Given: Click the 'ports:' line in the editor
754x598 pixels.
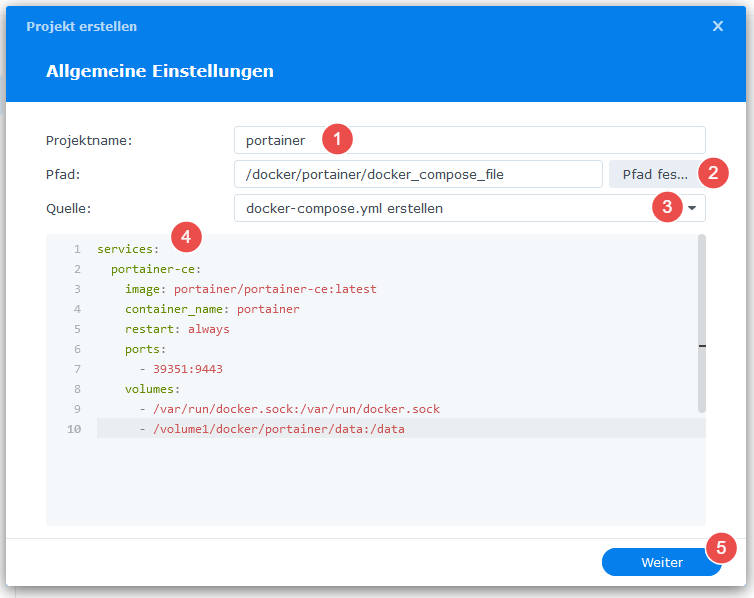Looking at the screenshot, I should click(145, 349).
